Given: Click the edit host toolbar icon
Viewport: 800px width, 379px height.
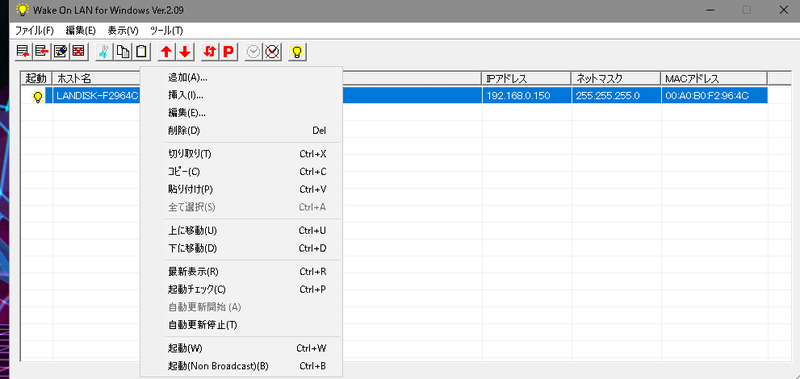Looking at the screenshot, I should click(x=60, y=52).
